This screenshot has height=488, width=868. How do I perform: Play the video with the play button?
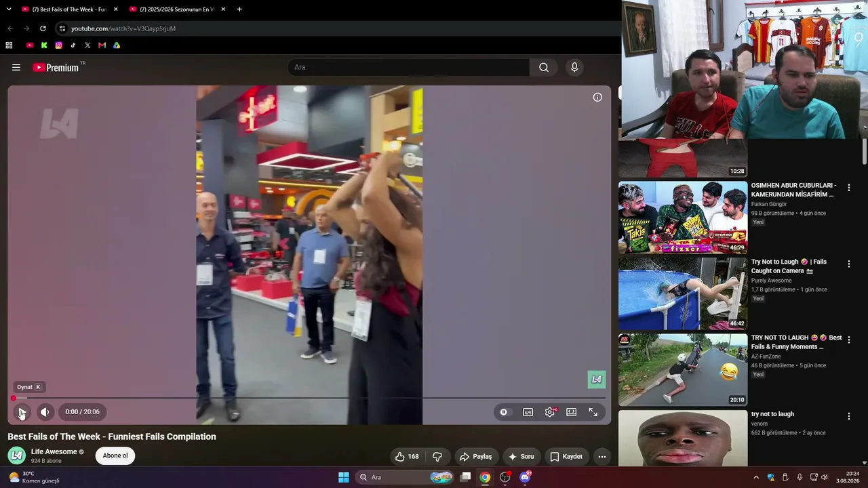(22, 412)
